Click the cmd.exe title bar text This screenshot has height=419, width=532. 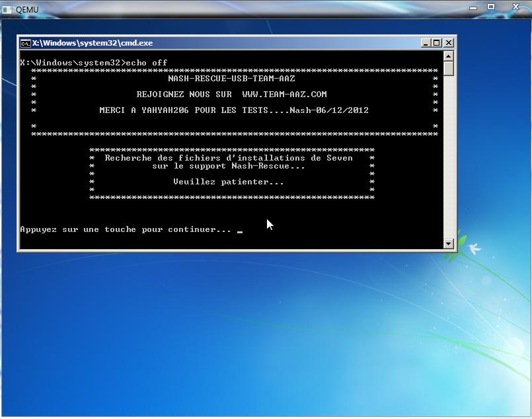pyautogui.click(x=93, y=43)
